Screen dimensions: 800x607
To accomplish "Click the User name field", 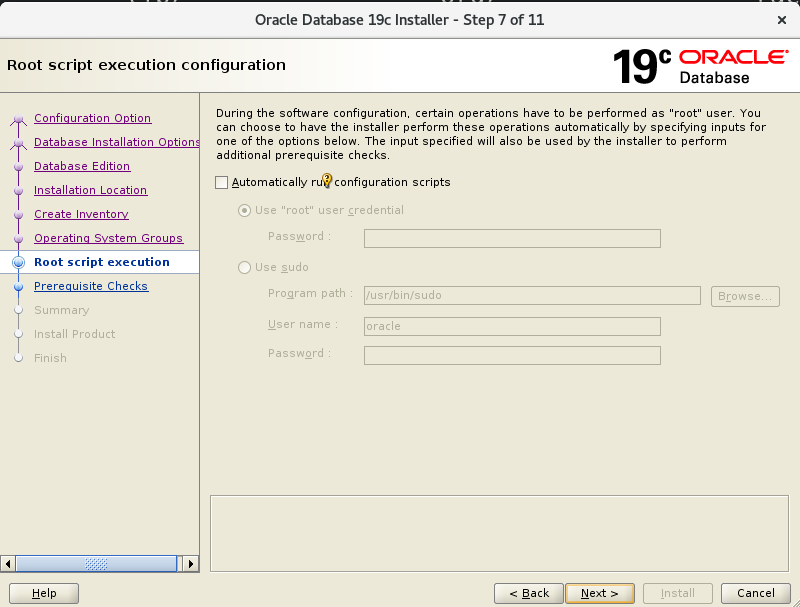I will coord(512,326).
